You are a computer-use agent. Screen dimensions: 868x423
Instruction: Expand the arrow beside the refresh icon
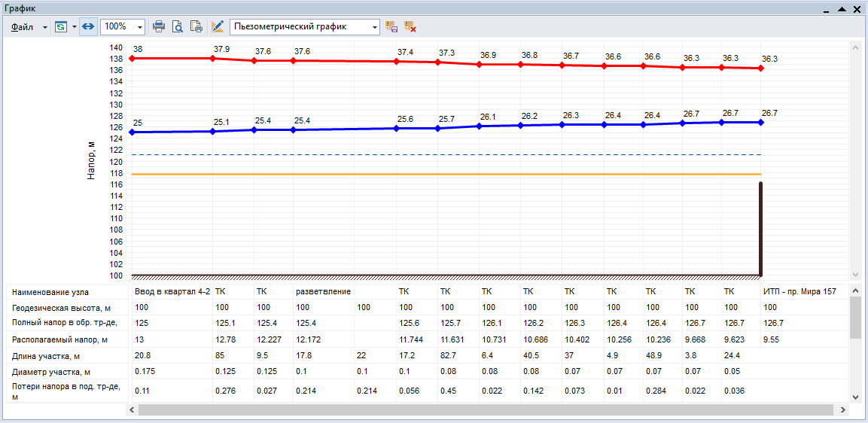75,27
